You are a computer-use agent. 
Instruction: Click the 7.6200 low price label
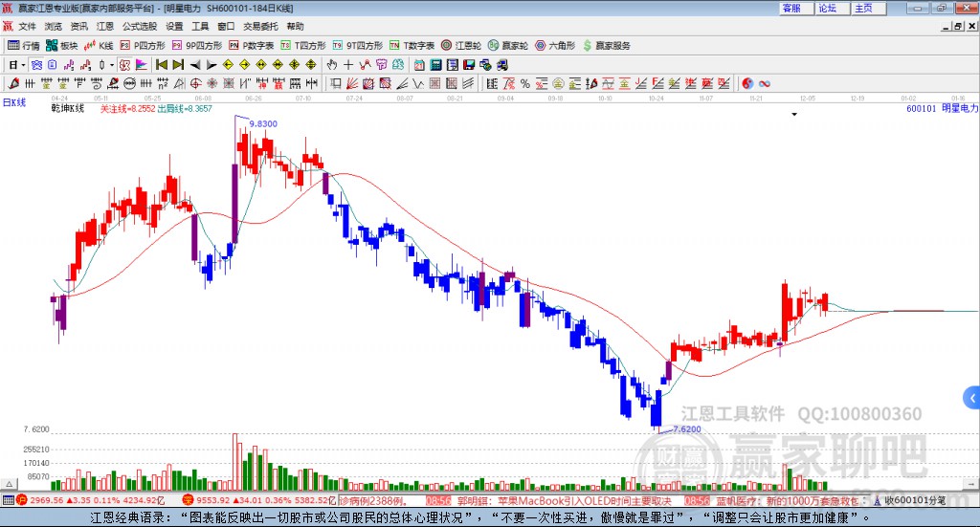pyautogui.click(x=687, y=429)
